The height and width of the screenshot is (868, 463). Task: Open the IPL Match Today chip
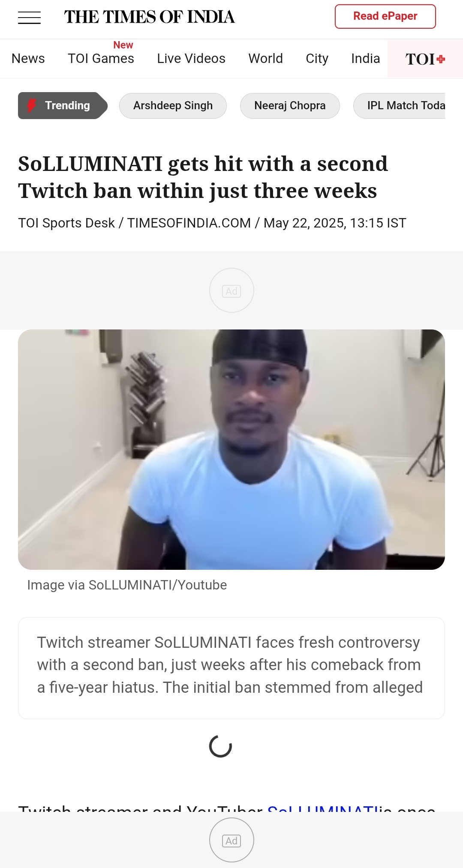click(x=399, y=106)
